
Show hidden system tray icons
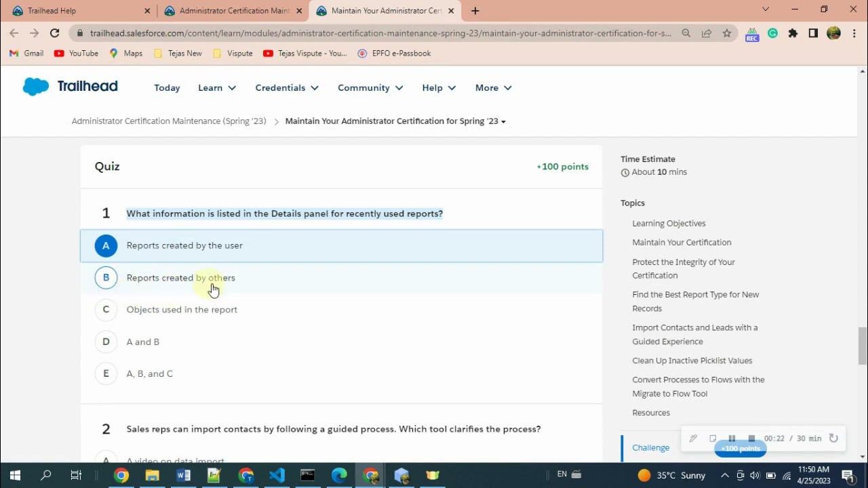tap(725, 475)
